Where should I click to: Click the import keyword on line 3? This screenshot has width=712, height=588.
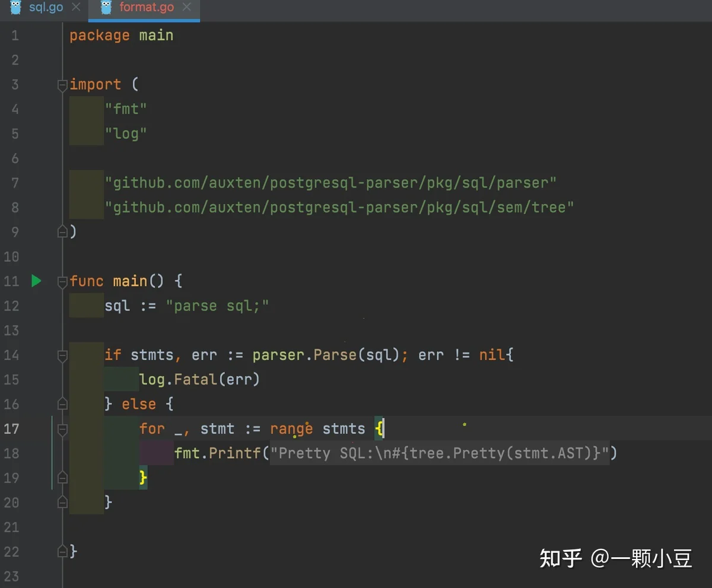pos(96,84)
